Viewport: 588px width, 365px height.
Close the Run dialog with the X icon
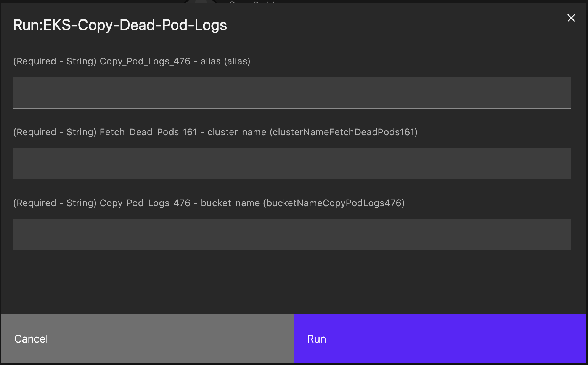click(x=571, y=18)
